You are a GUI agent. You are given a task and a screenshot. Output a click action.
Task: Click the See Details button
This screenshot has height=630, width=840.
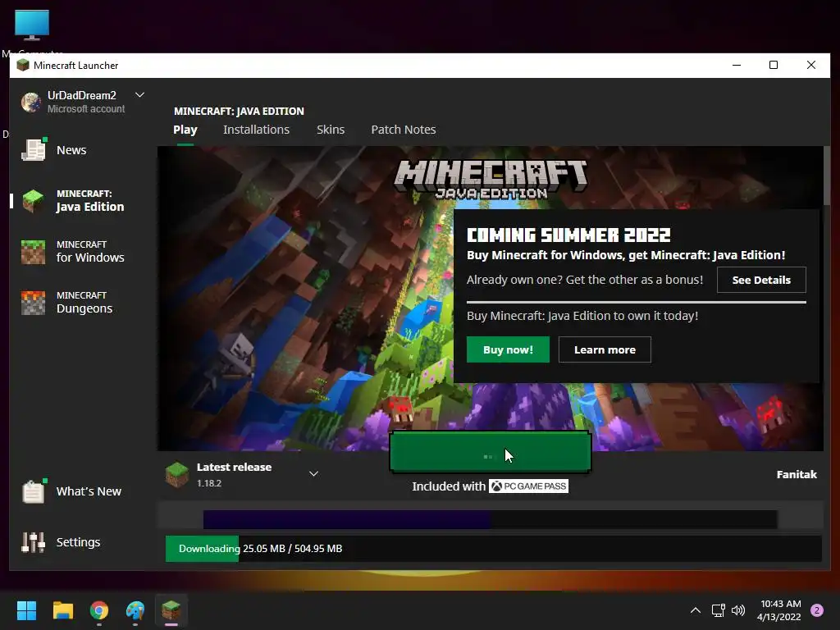pyautogui.click(x=761, y=280)
